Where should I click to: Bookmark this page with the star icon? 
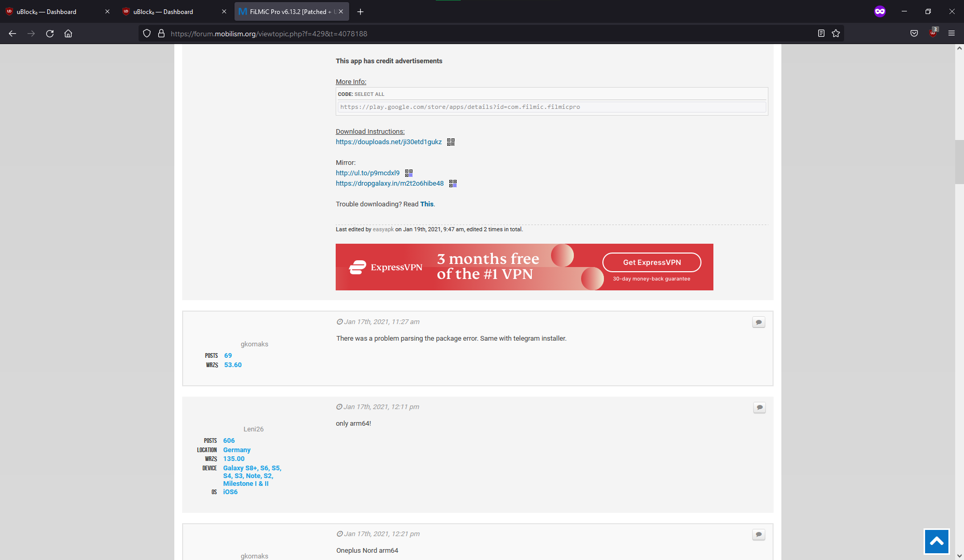[x=836, y=33]
